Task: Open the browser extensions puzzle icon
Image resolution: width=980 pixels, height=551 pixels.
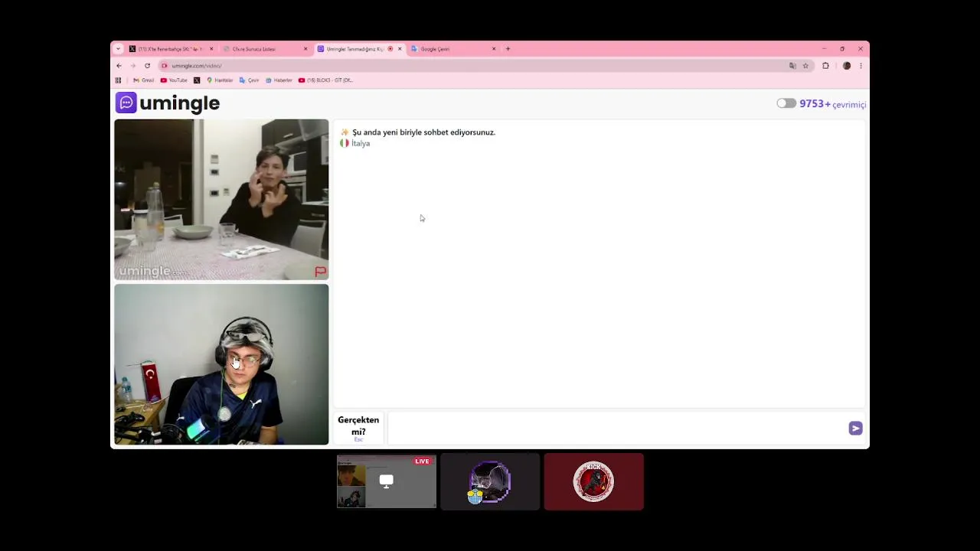Action: click(x=825, y=66)
